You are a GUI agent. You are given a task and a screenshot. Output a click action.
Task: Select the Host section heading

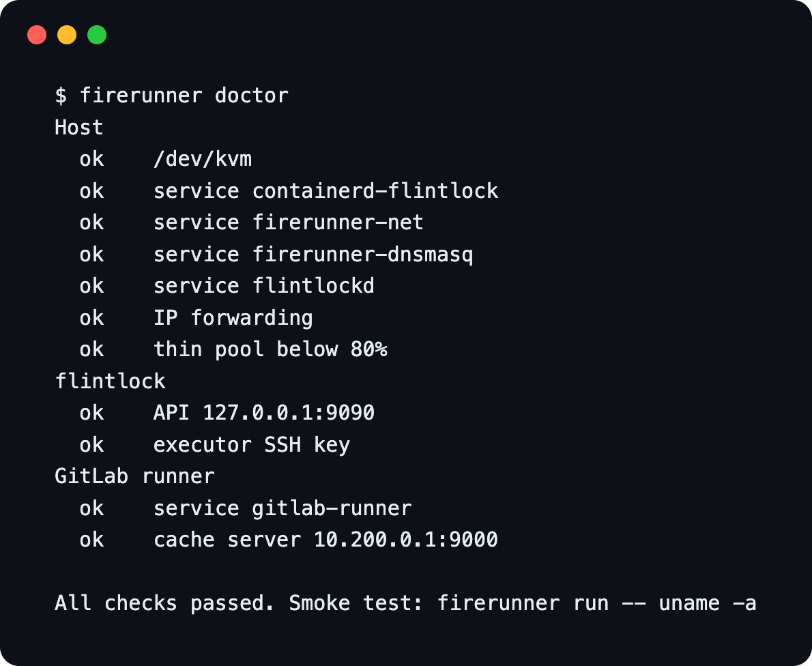(x=78, y=128)
